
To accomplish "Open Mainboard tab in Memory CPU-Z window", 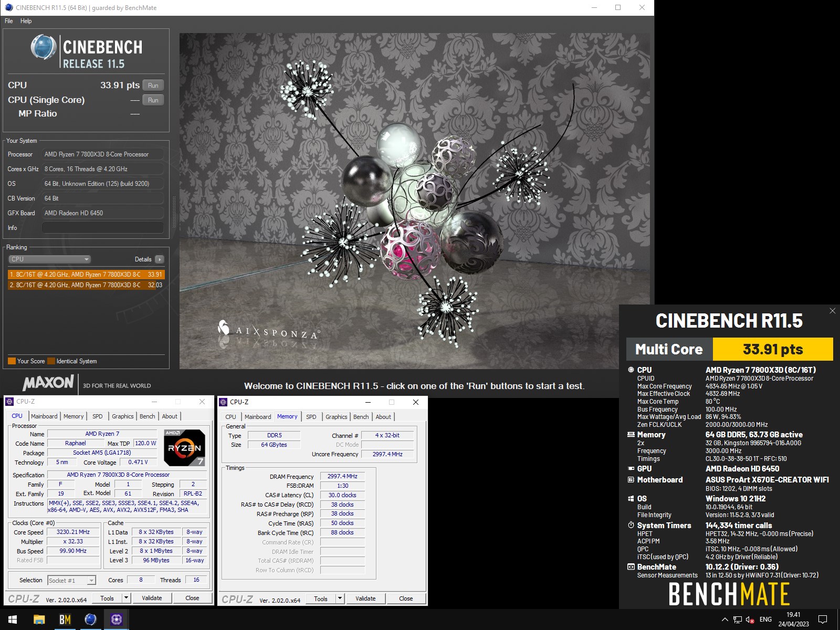I will coord(258,417).
